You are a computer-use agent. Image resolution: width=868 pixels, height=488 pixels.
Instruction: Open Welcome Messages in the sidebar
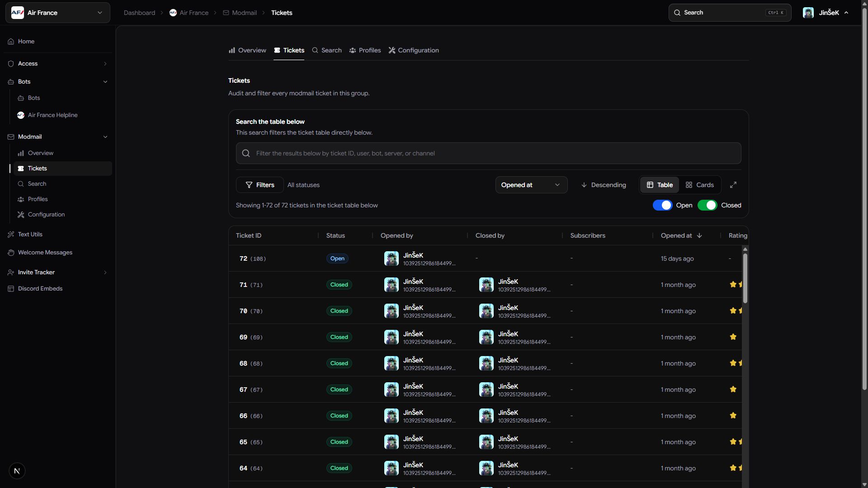click(x=58, y=253)
